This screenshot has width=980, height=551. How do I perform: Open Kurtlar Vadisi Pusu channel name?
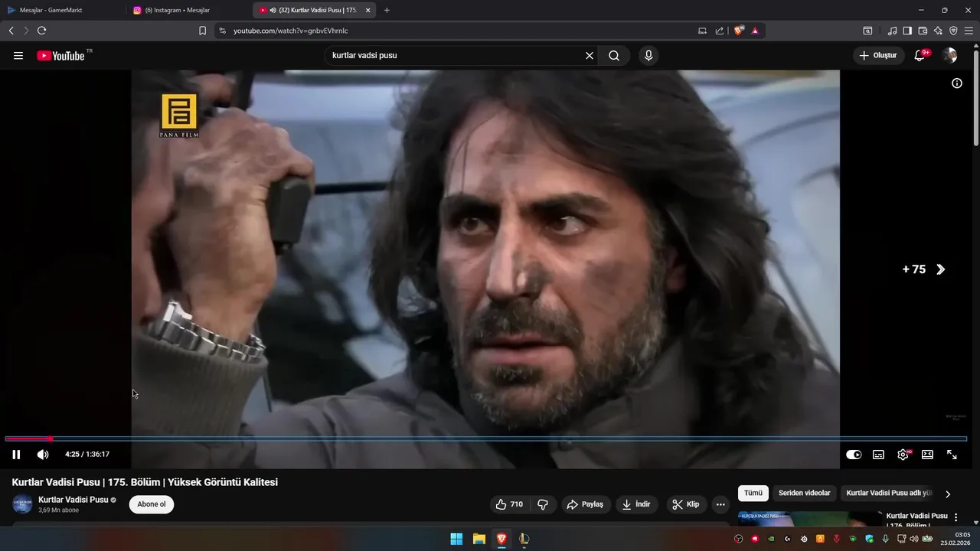[x=73, y=500]
